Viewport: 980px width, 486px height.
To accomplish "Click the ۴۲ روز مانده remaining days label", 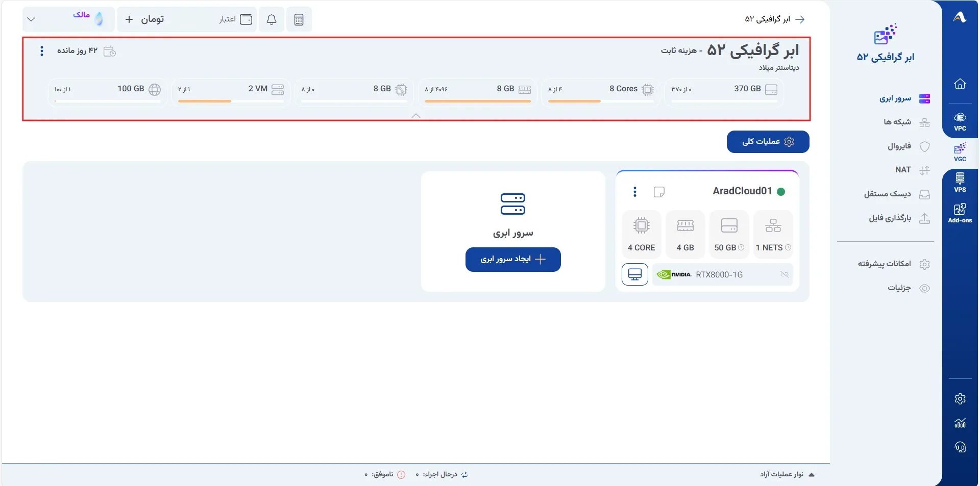I will 77,50.
